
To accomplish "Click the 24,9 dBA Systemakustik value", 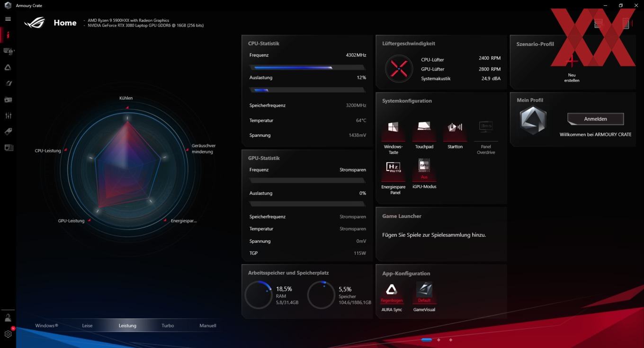I will (491, 79).
